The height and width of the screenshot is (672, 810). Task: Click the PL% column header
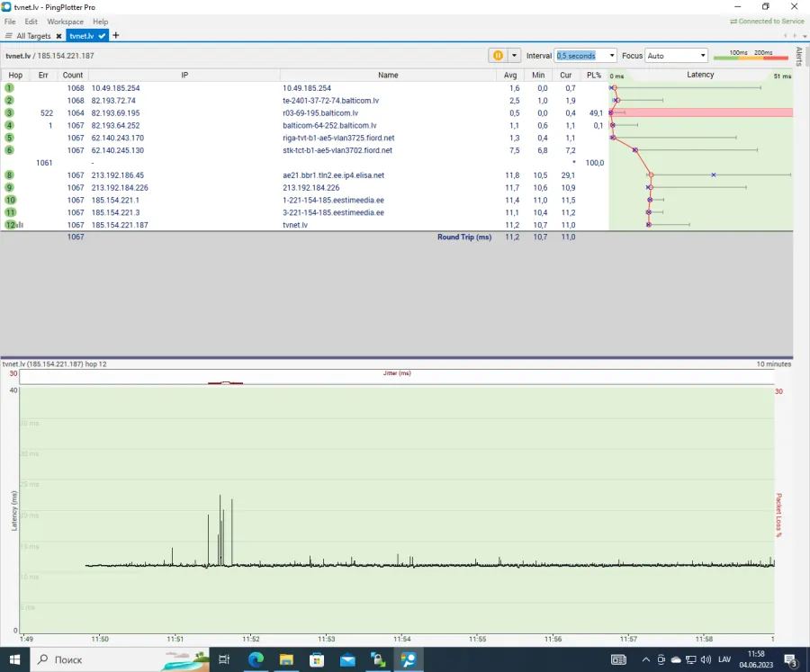(x=594, y=75)
